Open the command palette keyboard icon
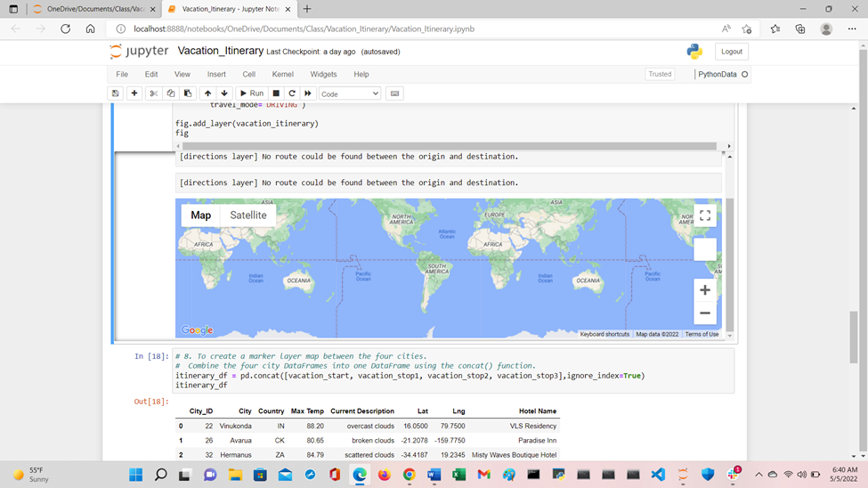 point(394,94)
